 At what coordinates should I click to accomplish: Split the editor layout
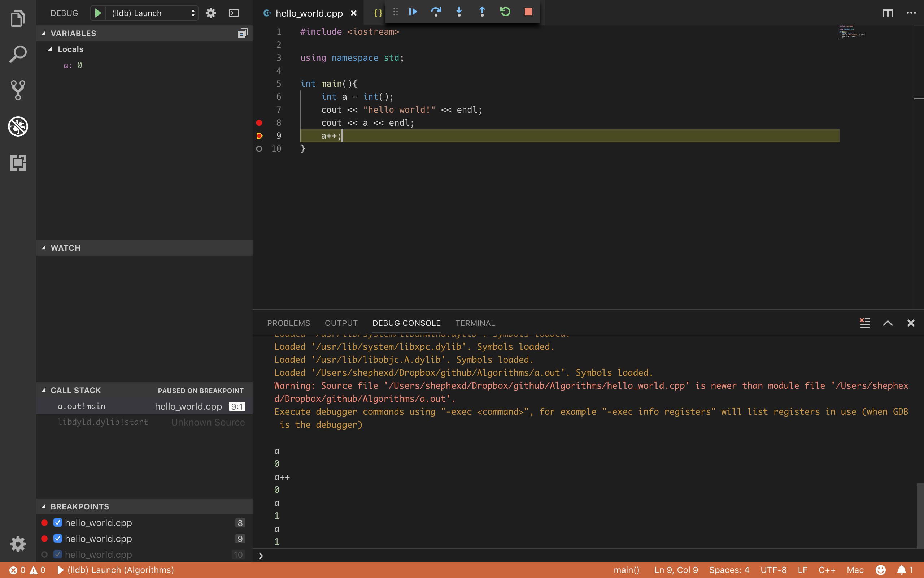coord(888,13)
